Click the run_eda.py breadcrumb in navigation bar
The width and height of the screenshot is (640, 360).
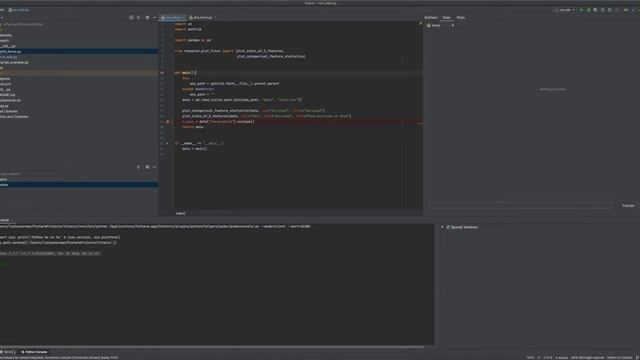(19, 10)
